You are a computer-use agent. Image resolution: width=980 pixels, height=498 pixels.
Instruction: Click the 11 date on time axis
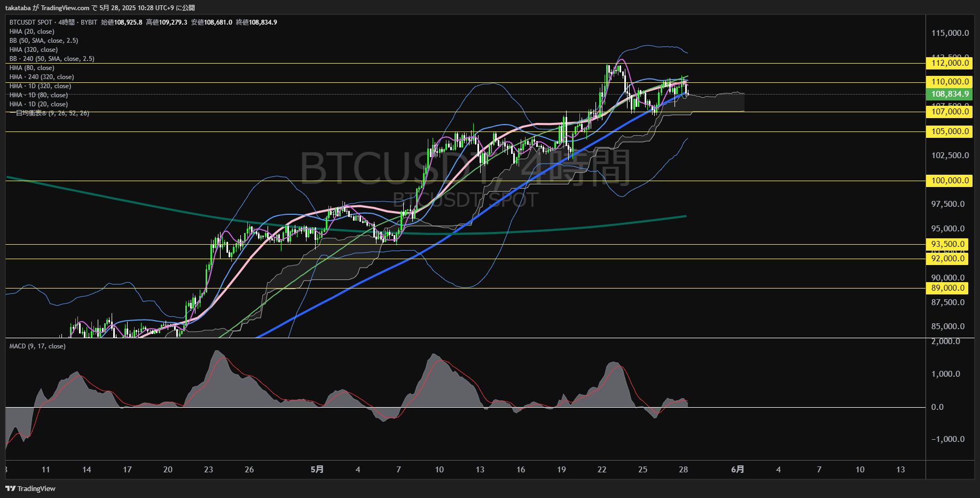click(x=46, y=470)
